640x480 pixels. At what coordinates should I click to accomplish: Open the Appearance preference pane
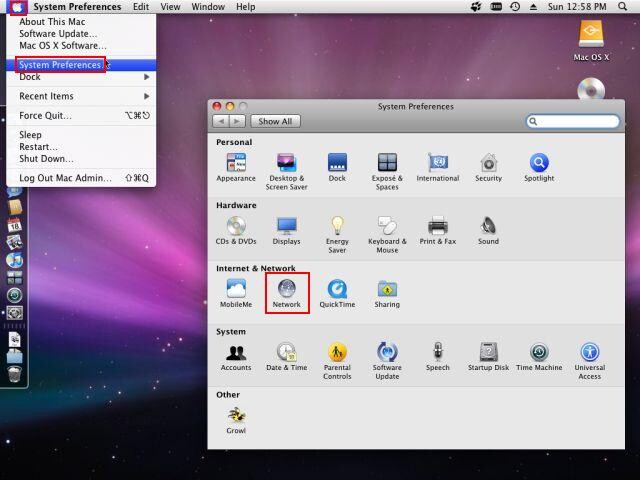point(236,167)
